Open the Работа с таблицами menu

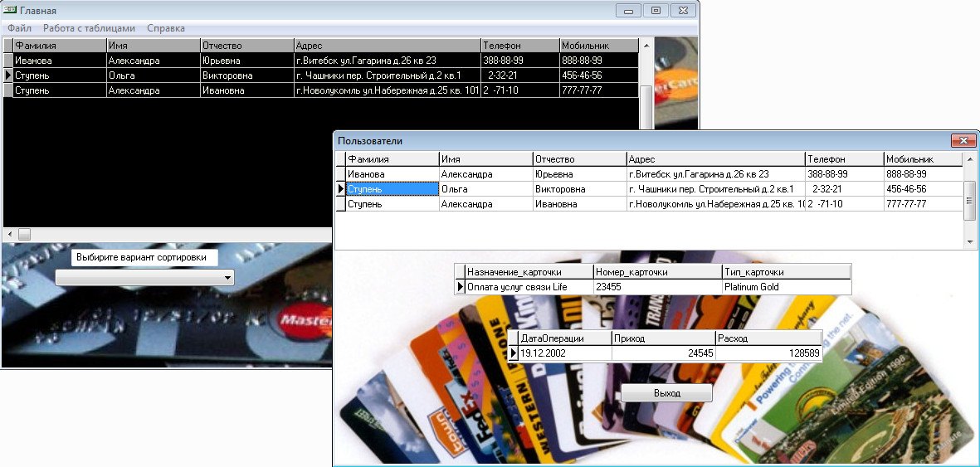[89, 28]
